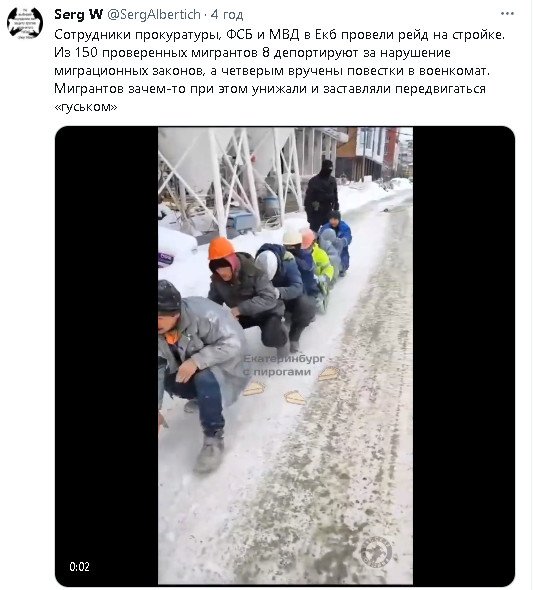533x590 pixels.
Task: Click the Екатеринбург с пирогами watermark text
Action: tap(284, 365)
